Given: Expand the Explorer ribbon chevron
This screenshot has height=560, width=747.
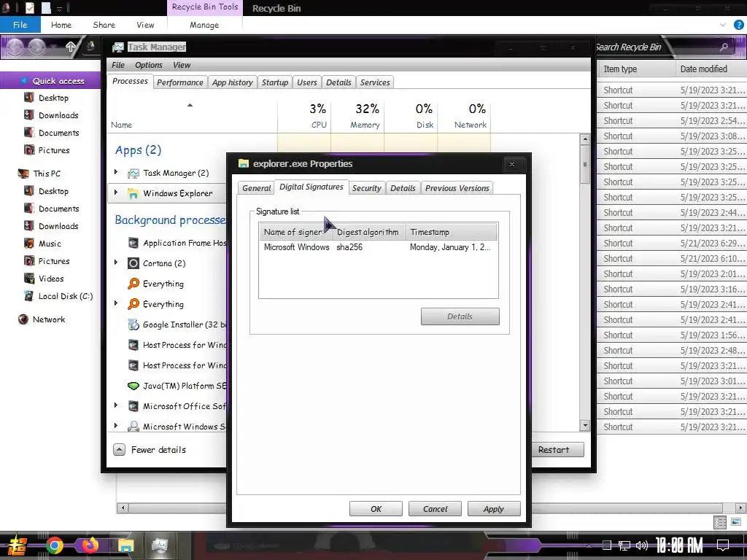Looking at the screenshot, I should click(723, 25).
